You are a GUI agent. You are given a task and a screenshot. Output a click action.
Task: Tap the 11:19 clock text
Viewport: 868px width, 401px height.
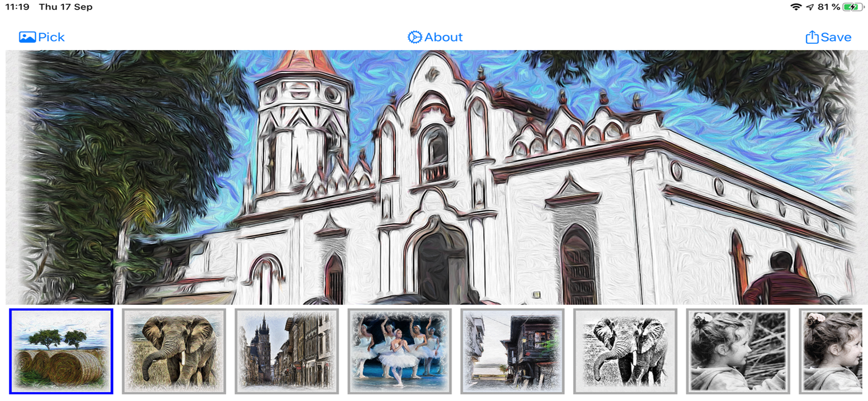(17, 7)
